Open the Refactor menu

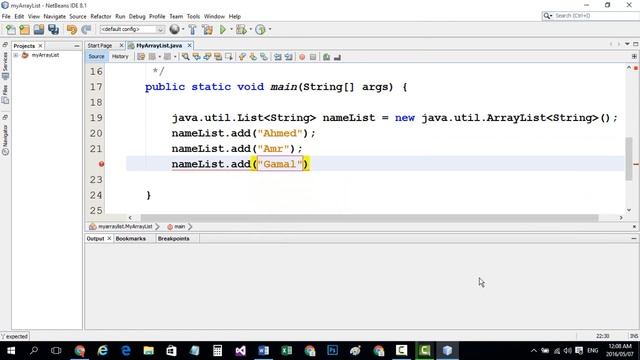[100, 16]
